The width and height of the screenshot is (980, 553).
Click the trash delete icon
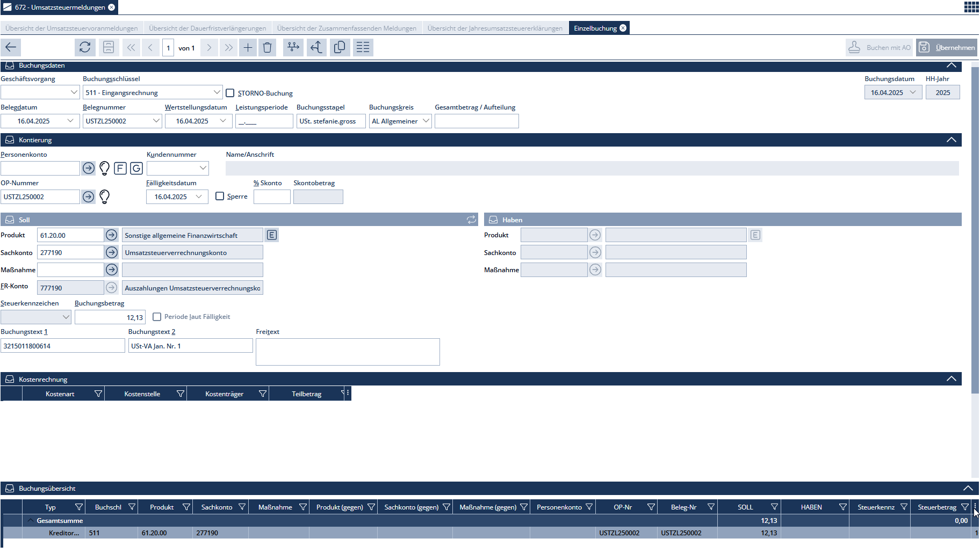pyautogui.click(x=267, y=47)
